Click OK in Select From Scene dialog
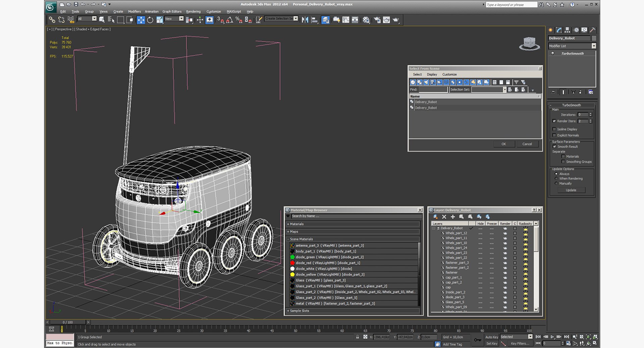 coord(504,144)
